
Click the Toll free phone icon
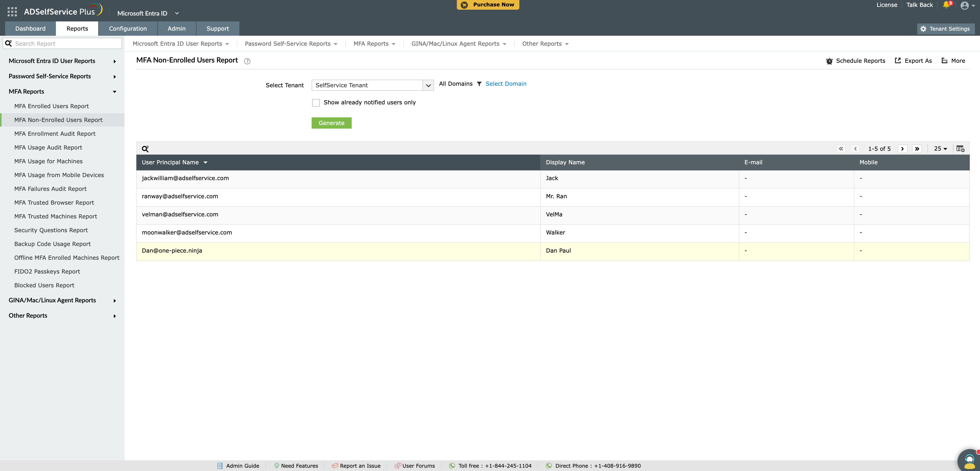click(x=452, y=466)
